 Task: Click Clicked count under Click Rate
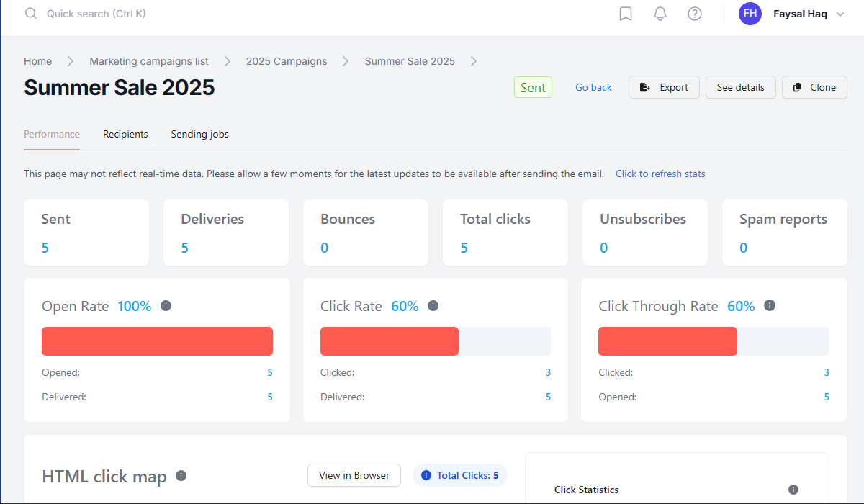tap(548, 372)
